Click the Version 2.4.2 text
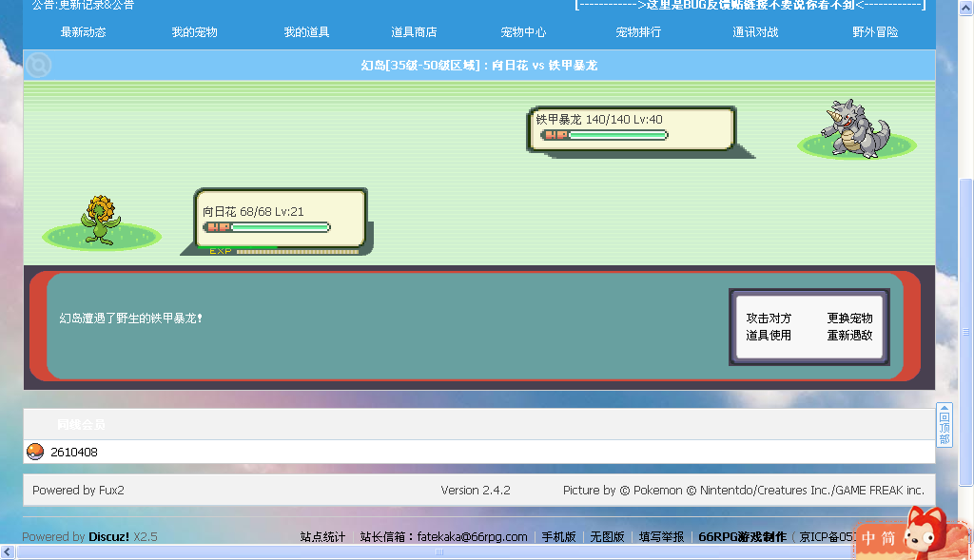 [x=476, y=490]
